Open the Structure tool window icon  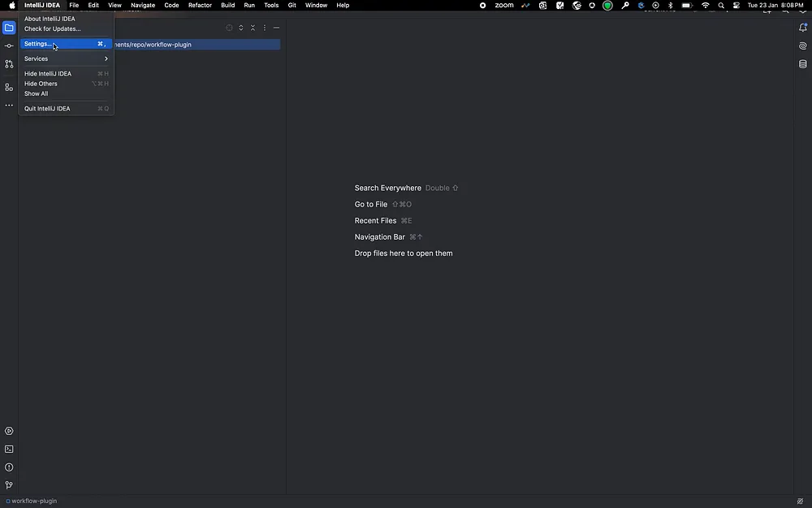pos(9,87)
